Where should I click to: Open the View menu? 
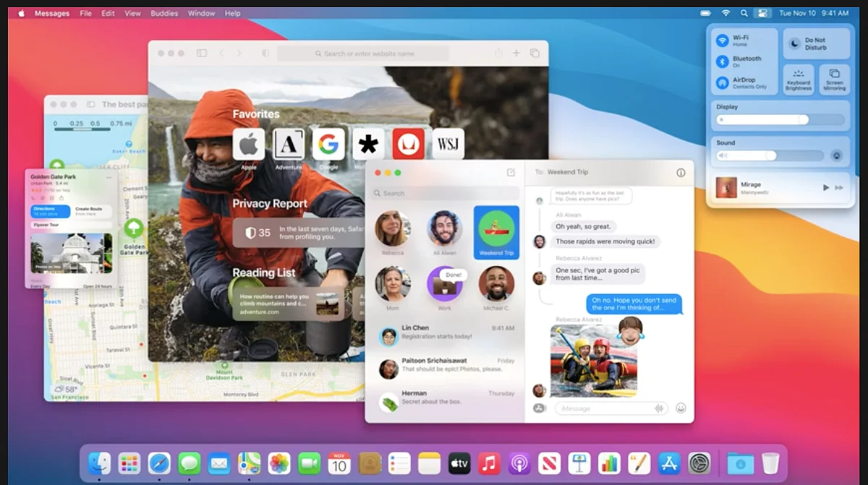coord(132,13)
